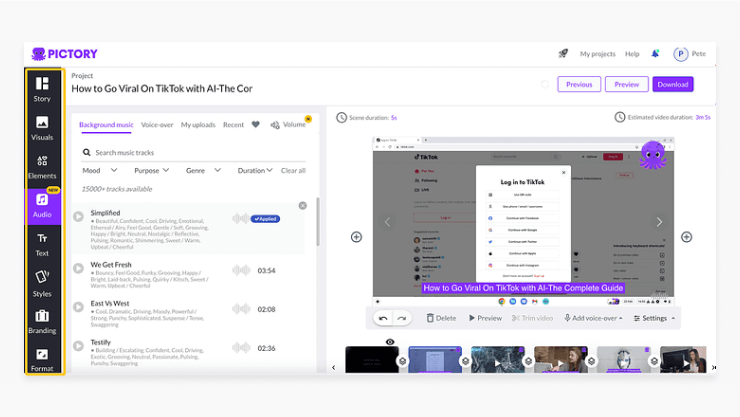The height and width of the screenshot is (417, 740).
Task: Open the Elements sidebar section
Action: 42,167
